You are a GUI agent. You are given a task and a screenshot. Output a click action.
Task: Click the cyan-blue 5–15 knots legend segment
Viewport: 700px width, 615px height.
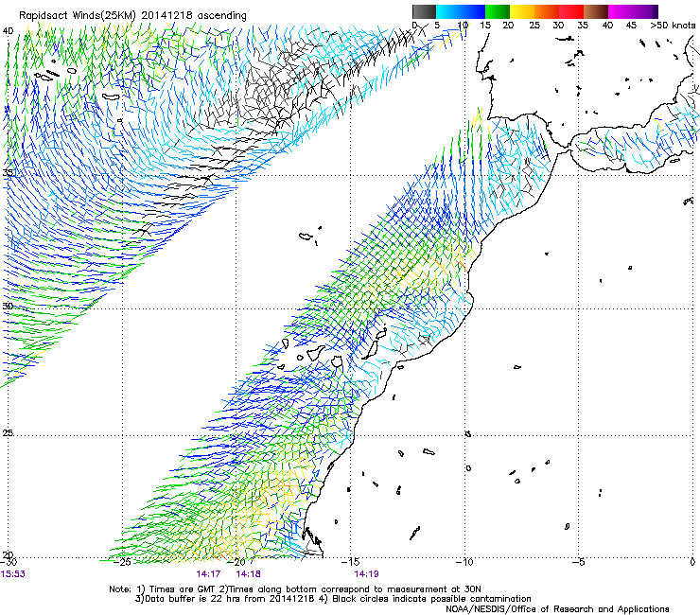[461, 11]
